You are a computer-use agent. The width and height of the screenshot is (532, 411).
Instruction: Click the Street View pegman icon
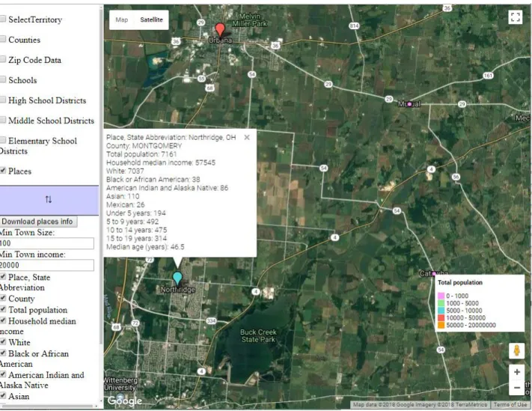pos(517,350)
